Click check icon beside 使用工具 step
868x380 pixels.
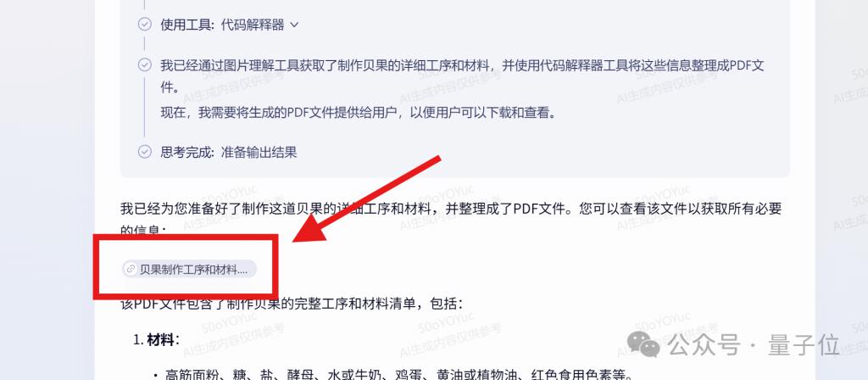(144, 25)
